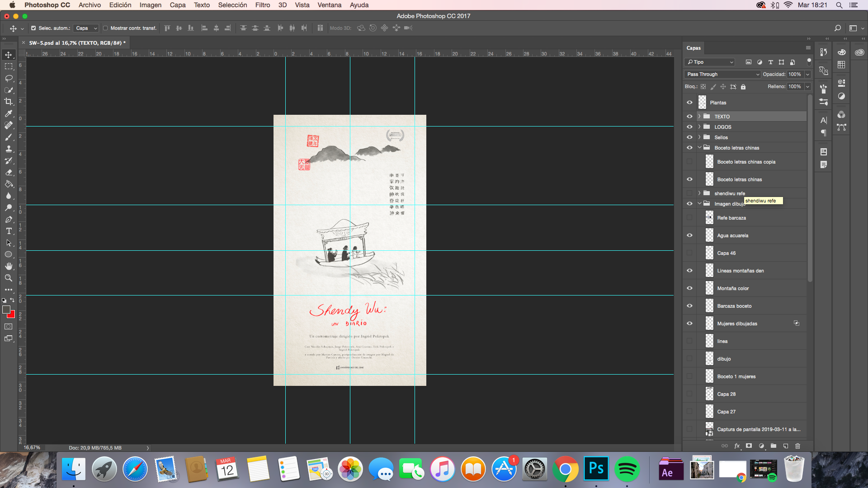Image resolution: width=868 pixels, height=488 pixels.
Task: Show the Boceto letras chinas copia layer
Action: [689, 162]
